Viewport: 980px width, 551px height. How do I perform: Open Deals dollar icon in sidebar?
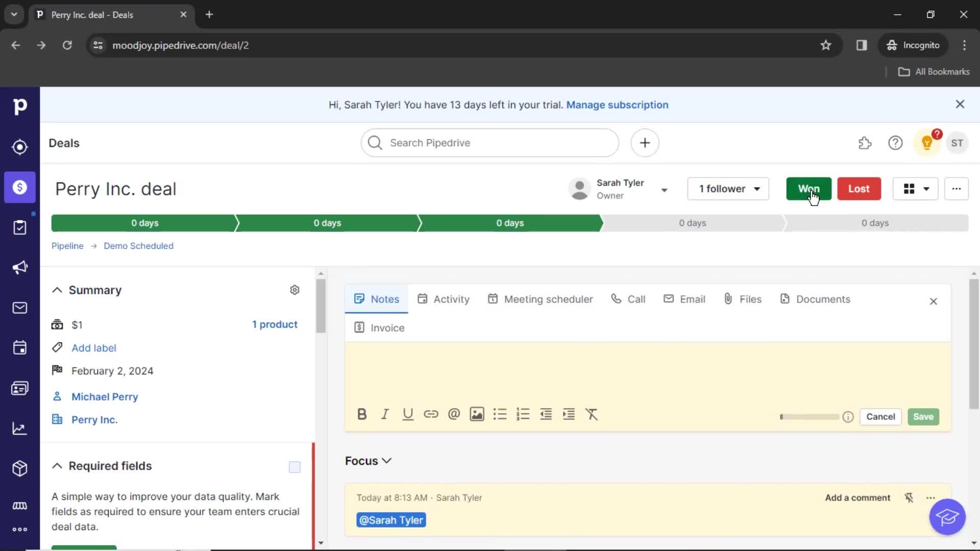(x=20, y=187)
